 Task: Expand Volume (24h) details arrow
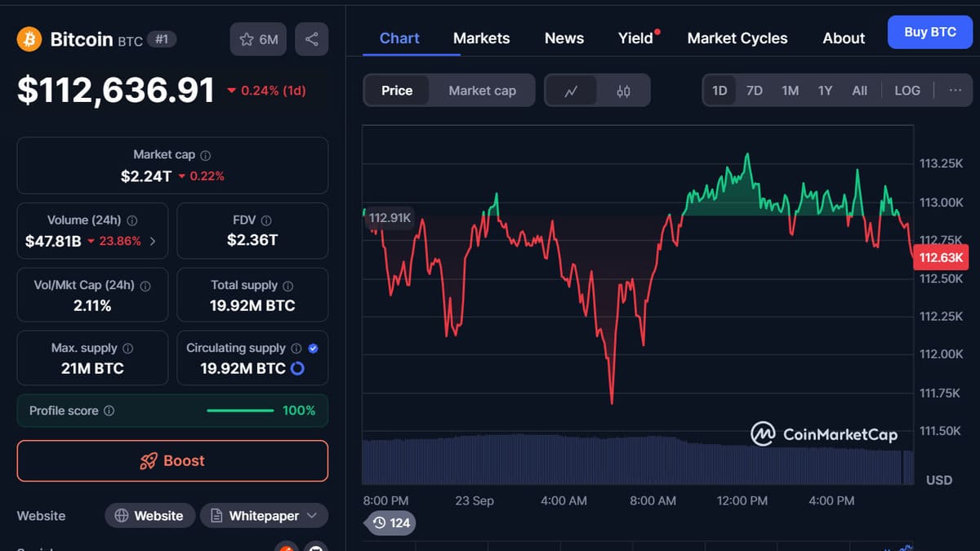pos(153,242)
